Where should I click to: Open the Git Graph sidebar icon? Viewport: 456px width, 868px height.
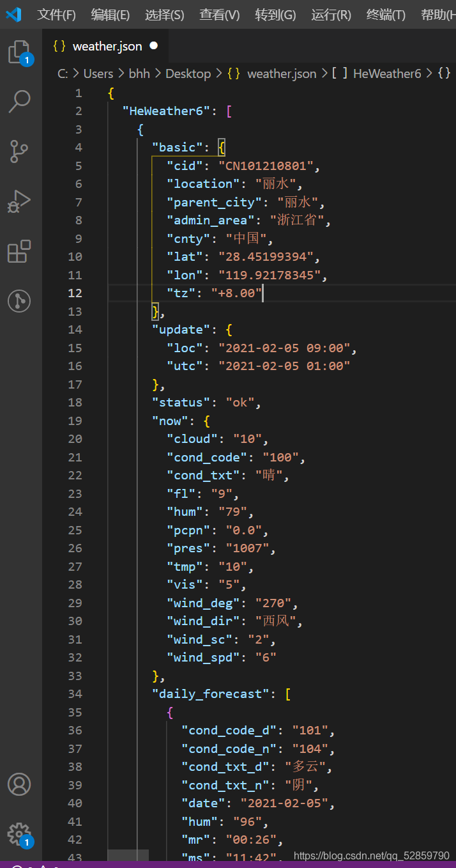pos(19,300)
